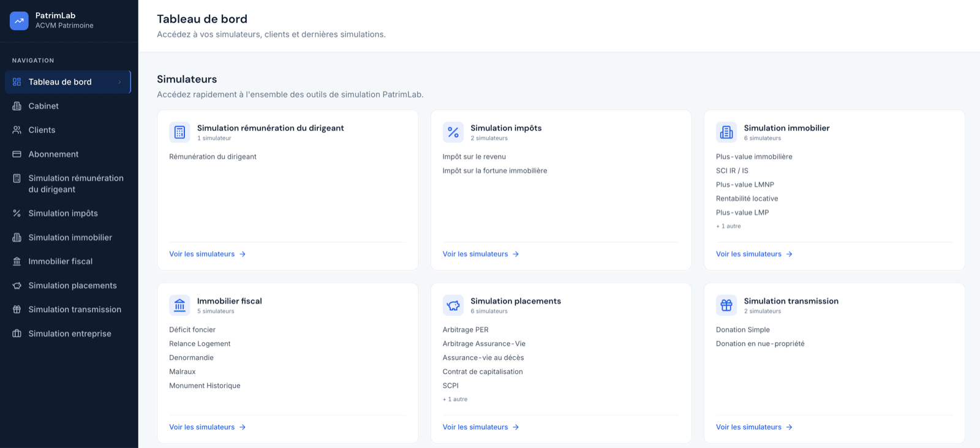
Task: Expand the chevron on Tableau de bord item
Action: (119, 82)
